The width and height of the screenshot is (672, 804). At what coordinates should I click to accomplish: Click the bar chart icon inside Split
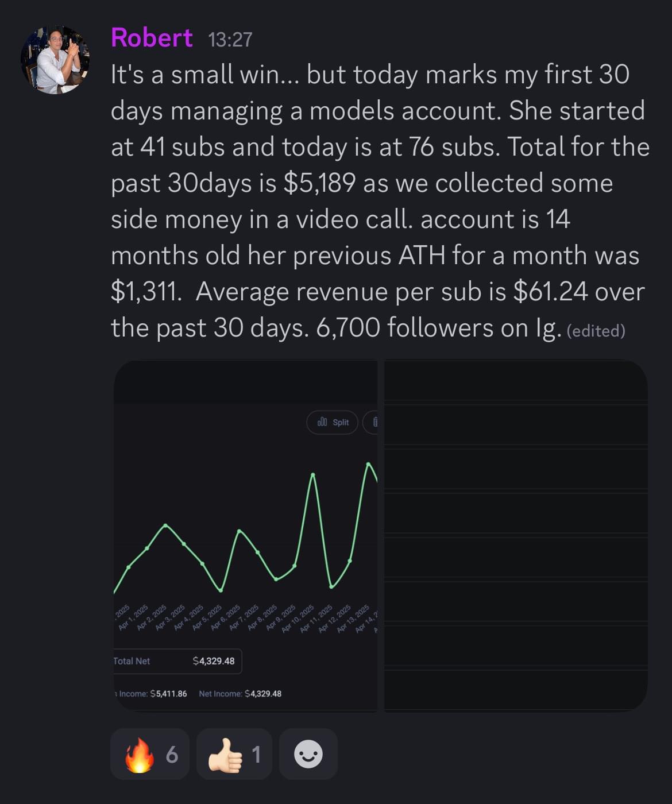322,422
